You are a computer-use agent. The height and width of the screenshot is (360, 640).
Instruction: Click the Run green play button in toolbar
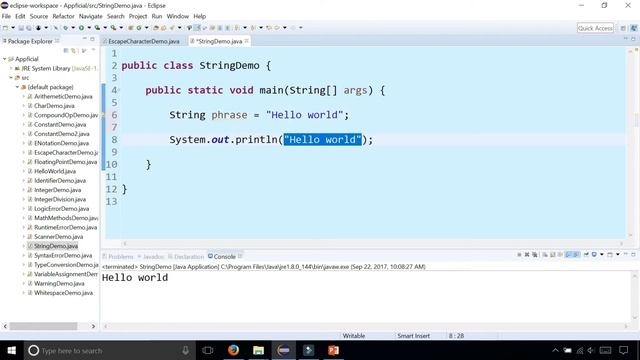click(81, 28)
